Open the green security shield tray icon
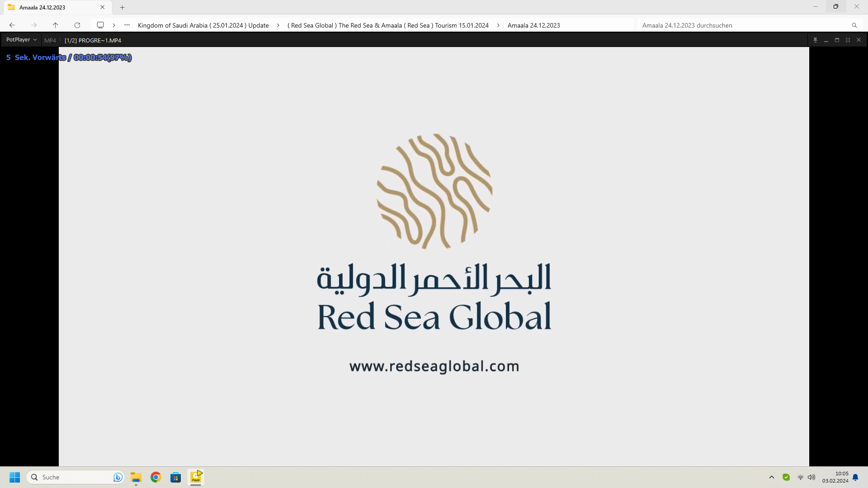This screenshot has height=488, width=868. coord(786,477)
